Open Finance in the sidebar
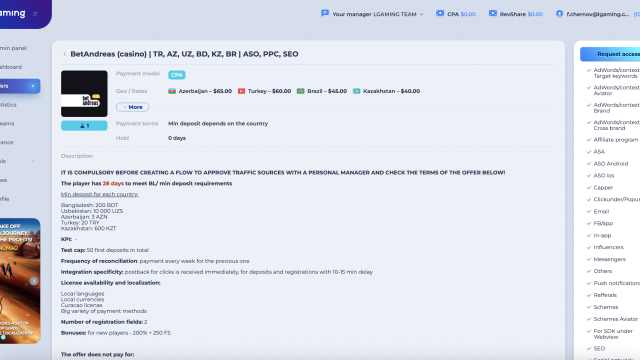640x360 pixels. [x=7, y=142]
